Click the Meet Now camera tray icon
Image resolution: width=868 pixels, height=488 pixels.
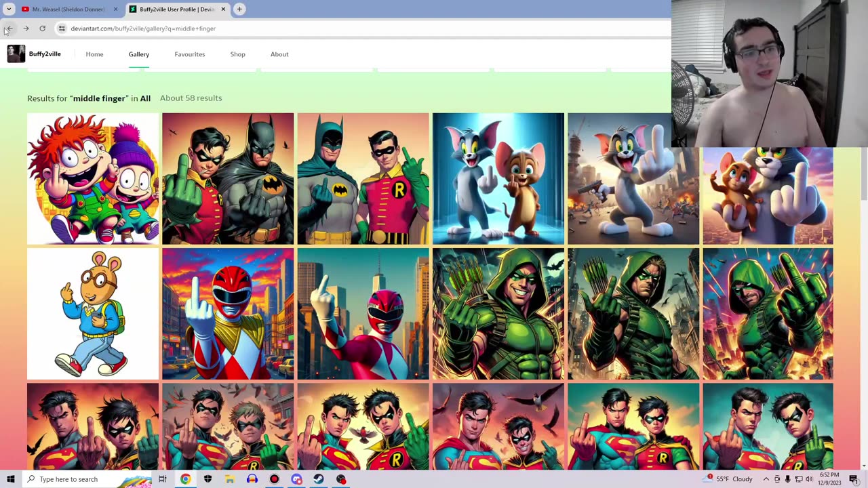(777, 479)
